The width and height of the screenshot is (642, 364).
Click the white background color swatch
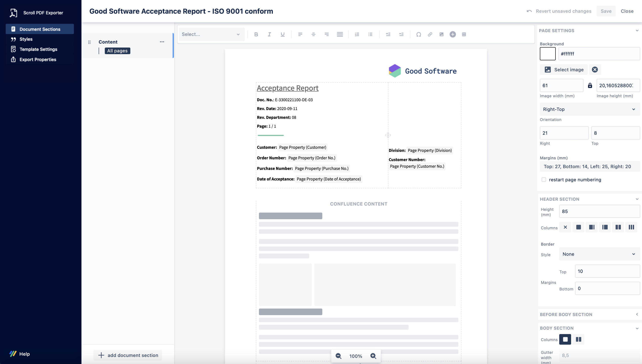548,54
